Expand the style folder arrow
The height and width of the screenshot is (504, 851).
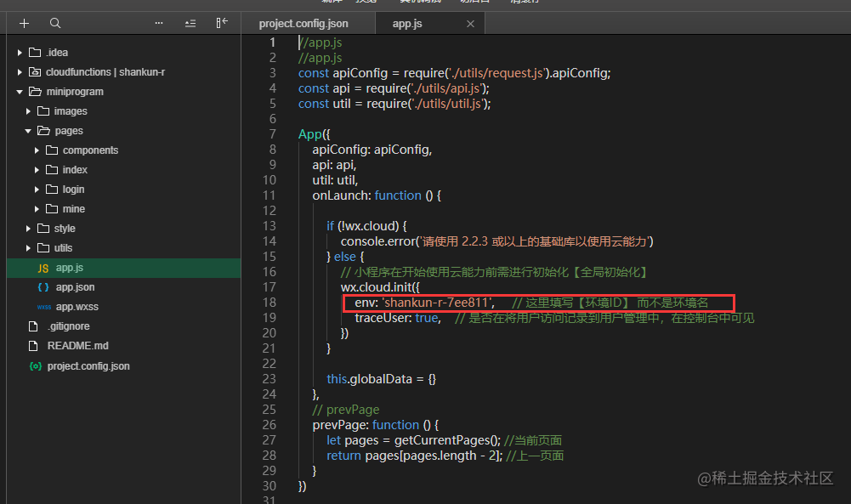[x=28, y=229]
